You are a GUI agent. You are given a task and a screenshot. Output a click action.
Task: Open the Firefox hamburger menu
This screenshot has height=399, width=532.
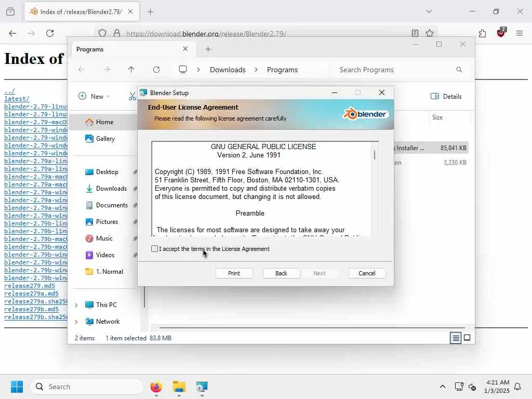[x=520, y=33]
